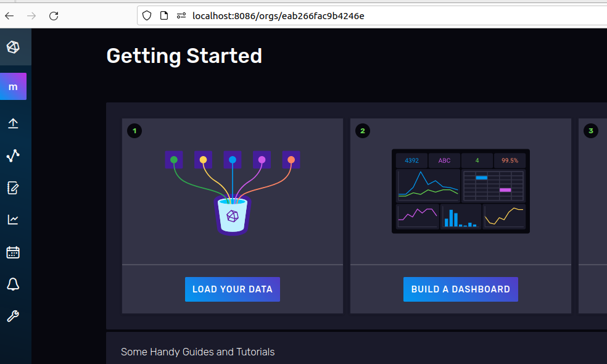The image size is (607, 364).
Task: Click the dashboard preview illustration in card 2
Action: [461, 191]
